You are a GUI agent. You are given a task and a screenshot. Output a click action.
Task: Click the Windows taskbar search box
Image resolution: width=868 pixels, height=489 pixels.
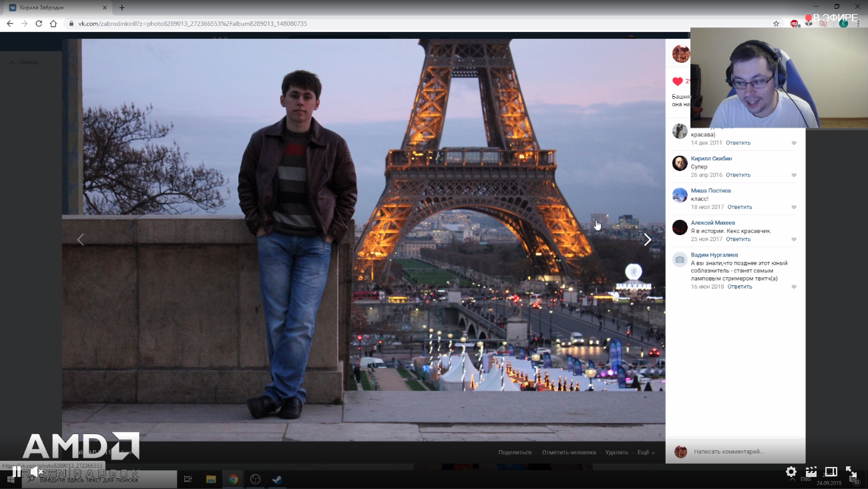(x=99, y=480)
